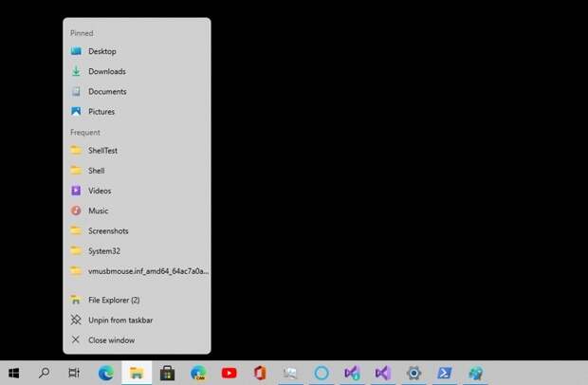Launch Microsoft Edge from taskbar

pos(106,373)
